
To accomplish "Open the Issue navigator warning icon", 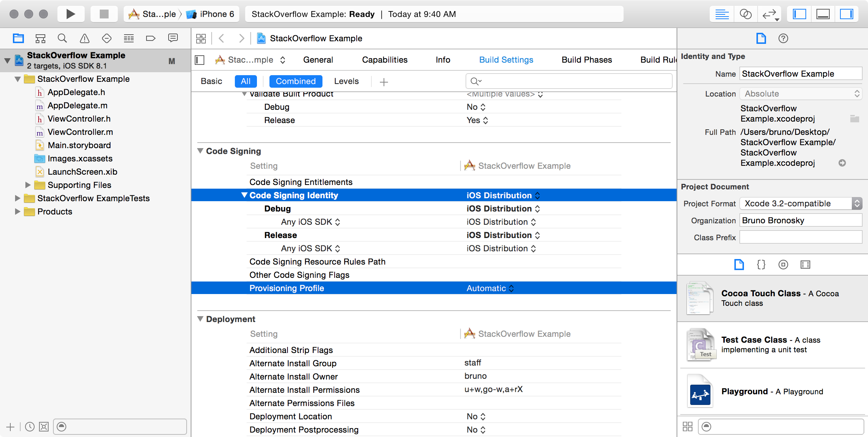I will [x=84, y=38].
